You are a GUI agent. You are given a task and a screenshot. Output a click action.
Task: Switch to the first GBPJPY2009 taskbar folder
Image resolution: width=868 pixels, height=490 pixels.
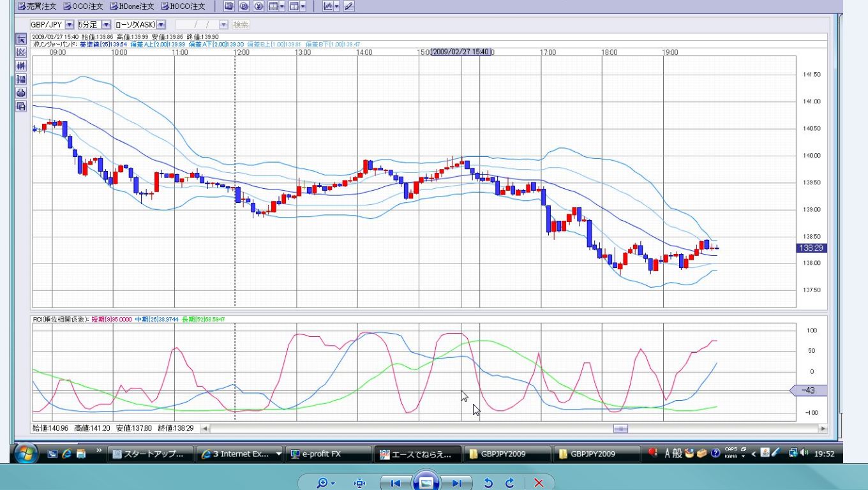coord(507,454)
